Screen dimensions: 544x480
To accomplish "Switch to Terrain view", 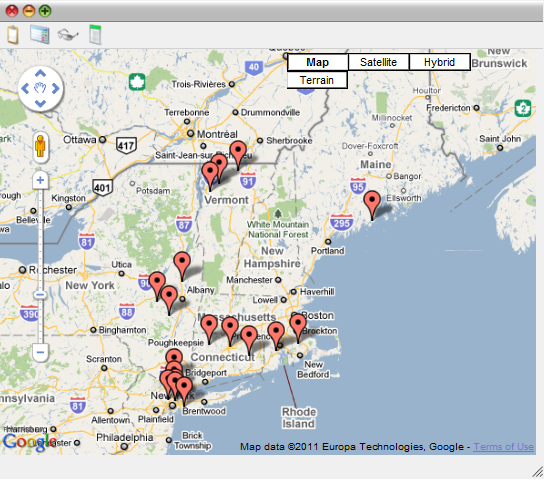I will (317, 80).
